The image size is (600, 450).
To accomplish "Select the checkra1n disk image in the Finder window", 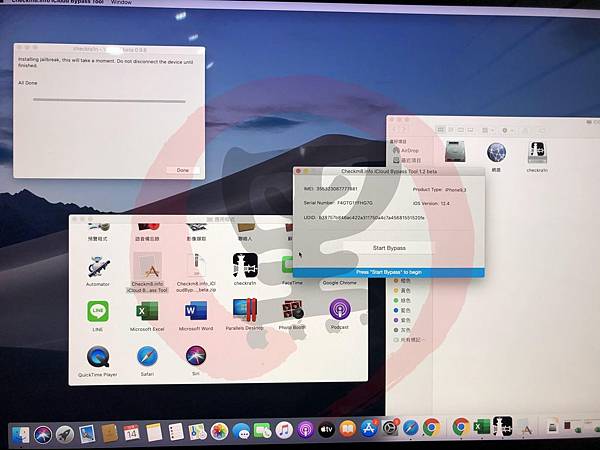I will coord(537,152).
